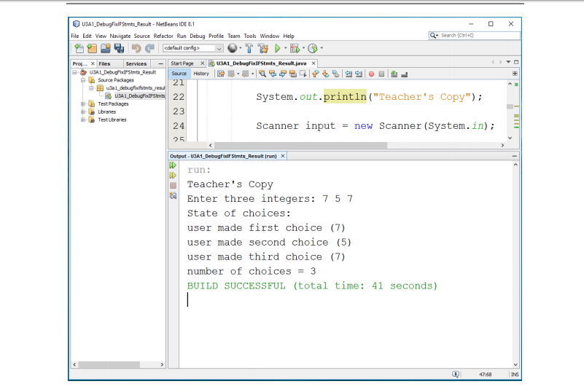Screen dimensions: 584x392
Task: Click the split editor icon at toolbar right
Action: tap(515, 74)
